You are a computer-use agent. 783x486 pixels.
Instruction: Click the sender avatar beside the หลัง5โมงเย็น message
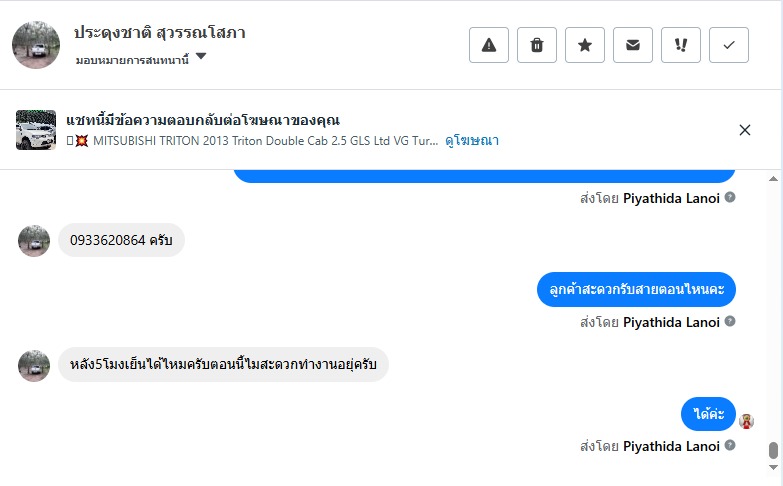coord(34,365)
